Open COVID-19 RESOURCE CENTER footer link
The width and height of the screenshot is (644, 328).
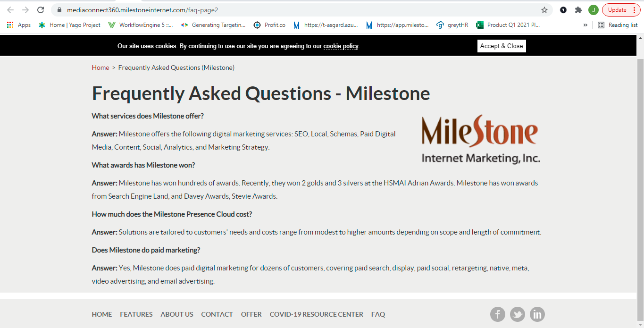point(317,314)
